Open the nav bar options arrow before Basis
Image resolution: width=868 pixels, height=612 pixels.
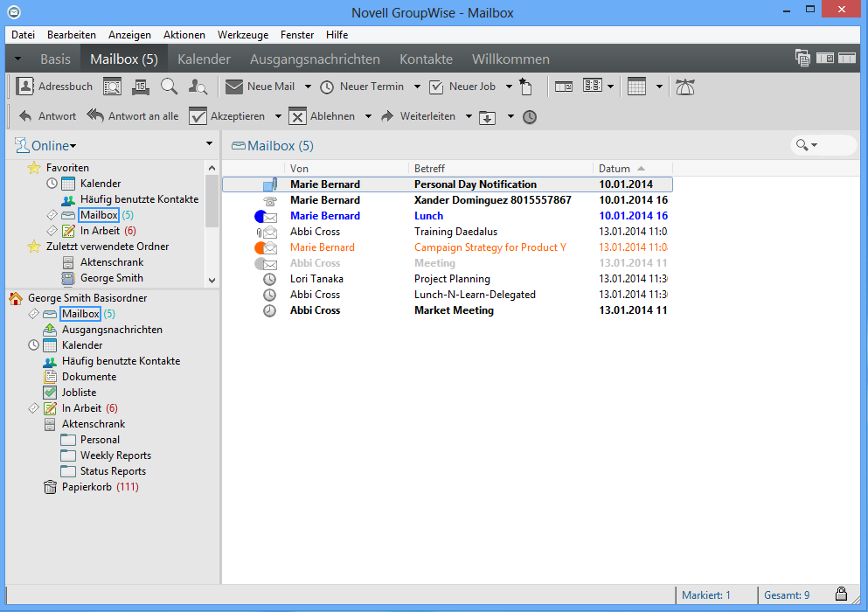click(17, 59)
